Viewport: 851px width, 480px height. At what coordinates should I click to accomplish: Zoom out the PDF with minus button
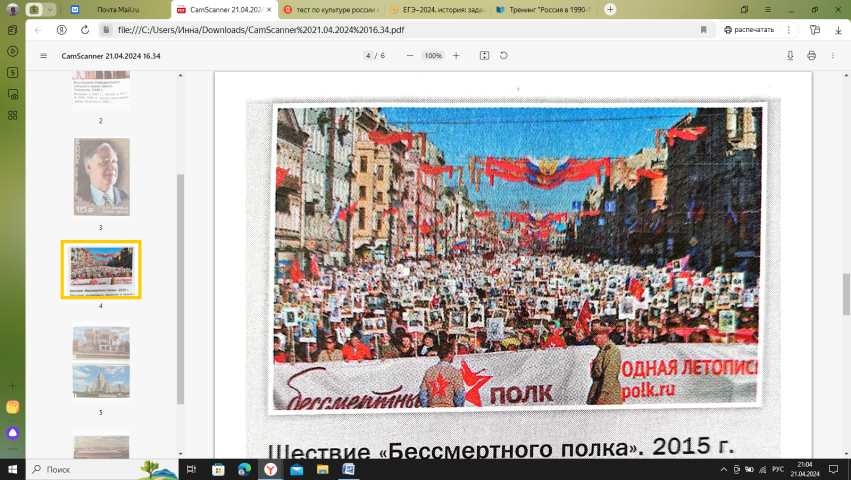coord(410,55)
